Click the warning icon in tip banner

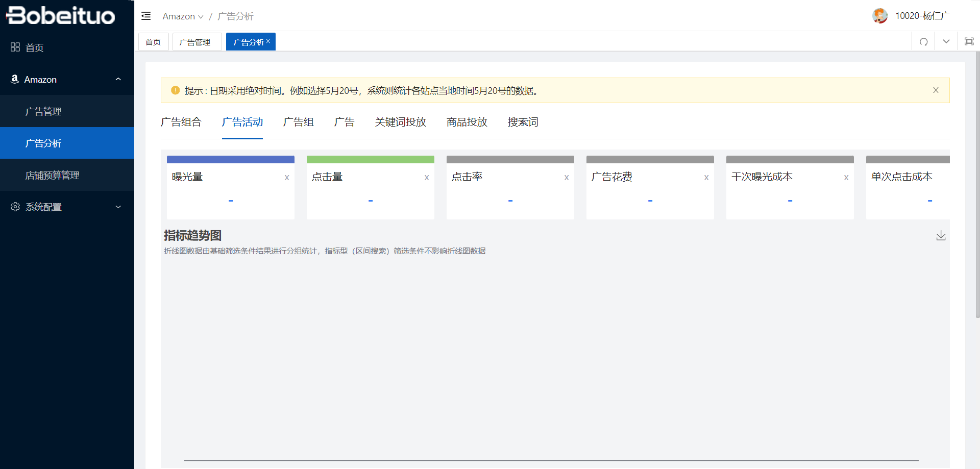coord(175,90)
